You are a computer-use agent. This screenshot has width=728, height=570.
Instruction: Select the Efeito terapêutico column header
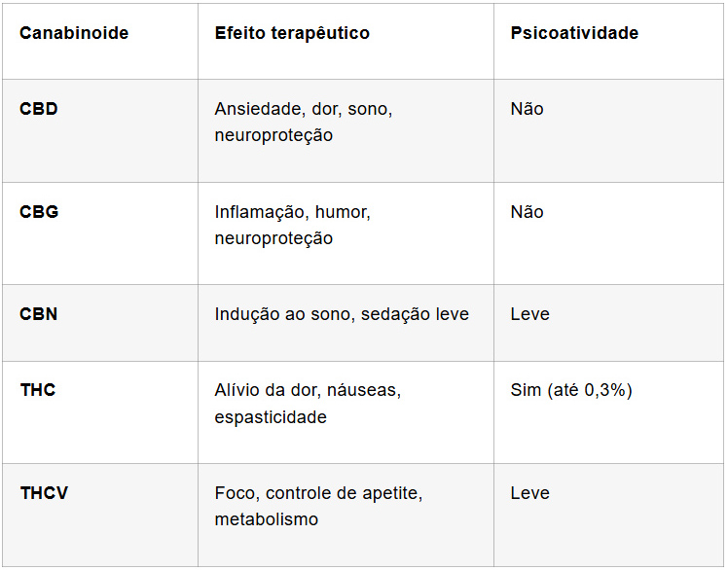pyautogui.click(x=292, y=33)
